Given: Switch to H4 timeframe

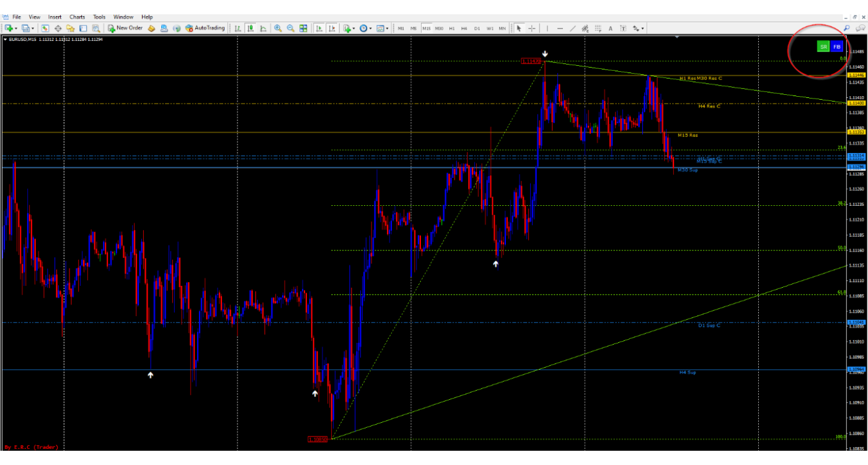Looking at the screenshot, I should click(464, 28).
